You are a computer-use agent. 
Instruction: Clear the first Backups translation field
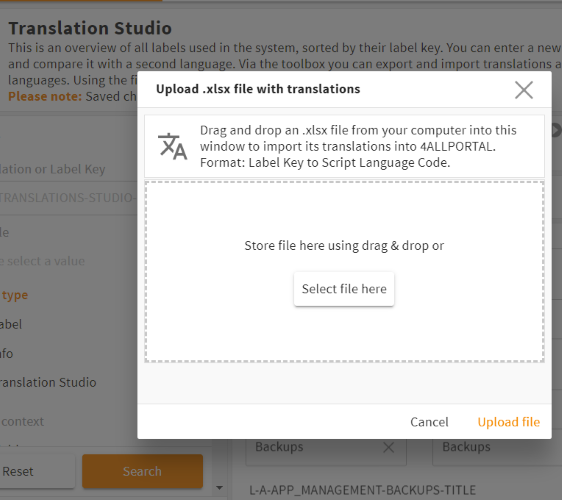click(389, 447)
